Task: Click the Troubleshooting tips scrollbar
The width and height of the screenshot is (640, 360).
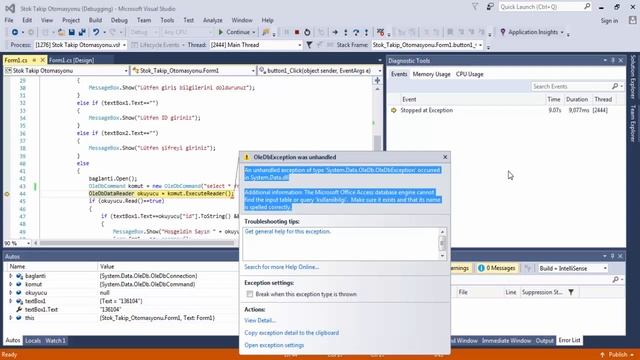Action: [442, 244]
